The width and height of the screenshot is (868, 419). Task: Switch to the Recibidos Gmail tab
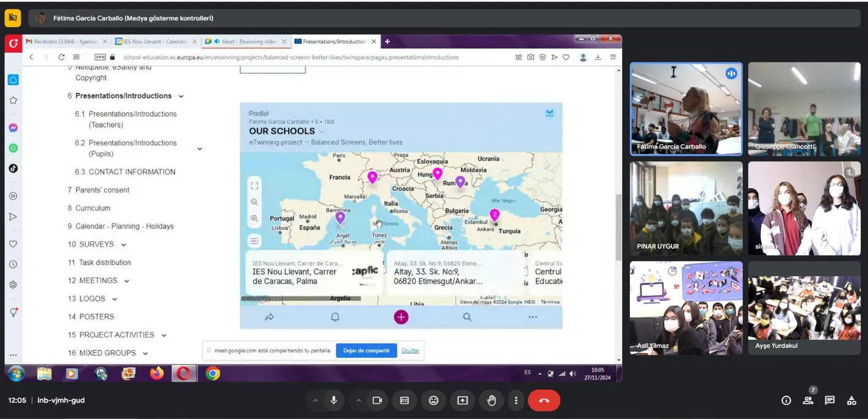66,42
